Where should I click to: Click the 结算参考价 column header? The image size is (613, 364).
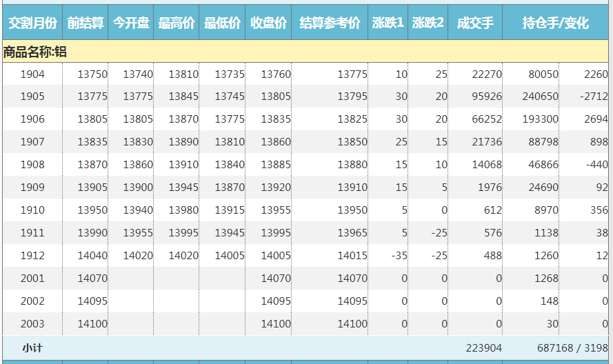click(x=330, y=23)
